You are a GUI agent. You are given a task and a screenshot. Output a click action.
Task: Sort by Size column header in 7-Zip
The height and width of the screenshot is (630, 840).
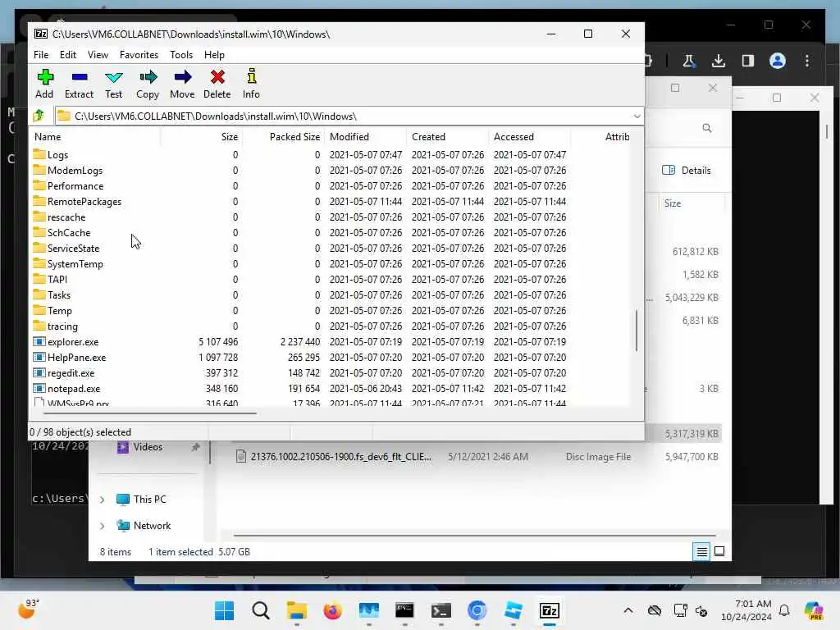(202, 137)
